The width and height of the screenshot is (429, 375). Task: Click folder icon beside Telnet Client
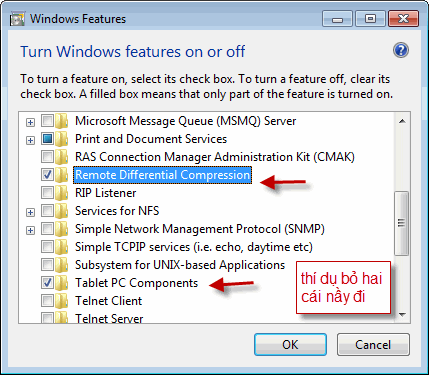pyautogui.click(x=61, y=301)
